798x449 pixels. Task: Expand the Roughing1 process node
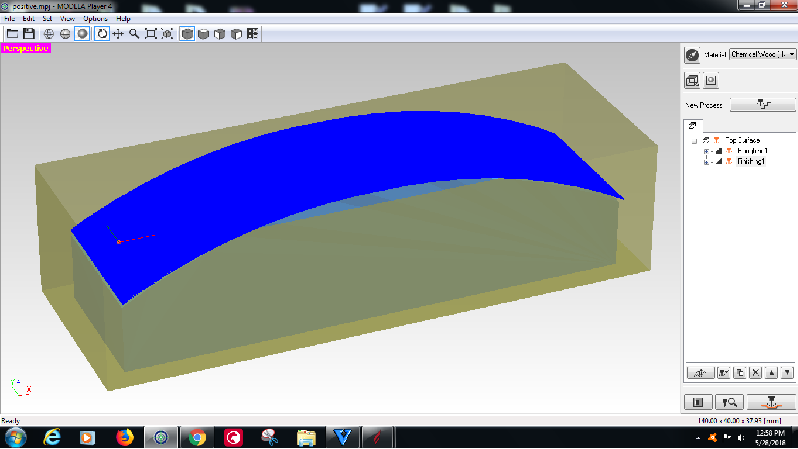tap(706, 151)
